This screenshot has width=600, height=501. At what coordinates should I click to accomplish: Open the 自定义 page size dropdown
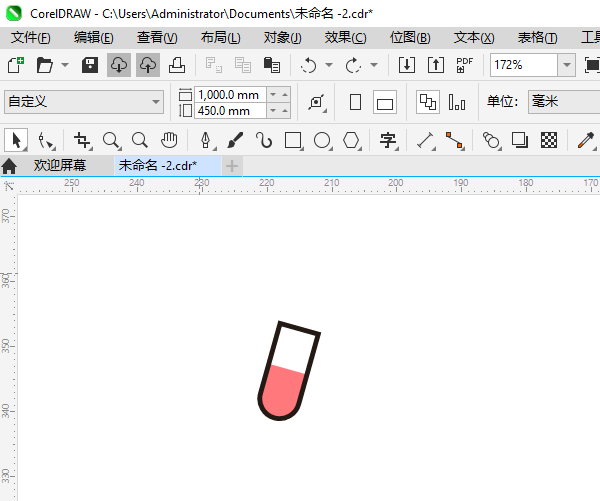(x=84, y=102)
